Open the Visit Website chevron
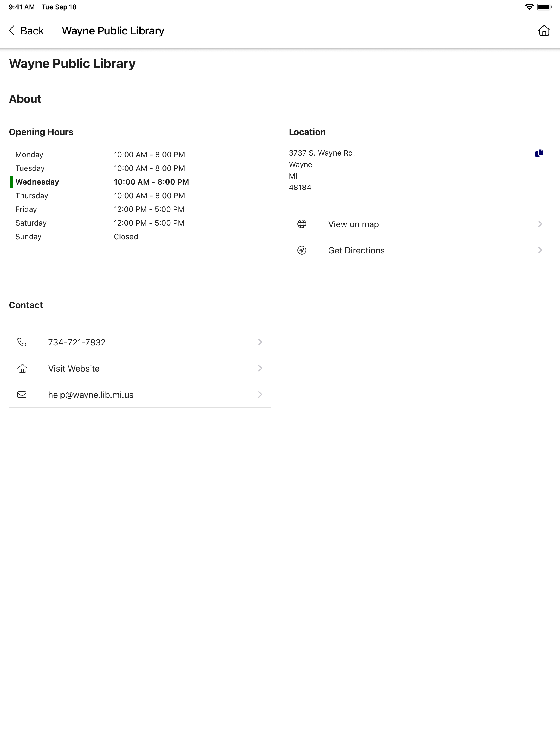Viewport: 560px width, 747px height. point(260,368)
